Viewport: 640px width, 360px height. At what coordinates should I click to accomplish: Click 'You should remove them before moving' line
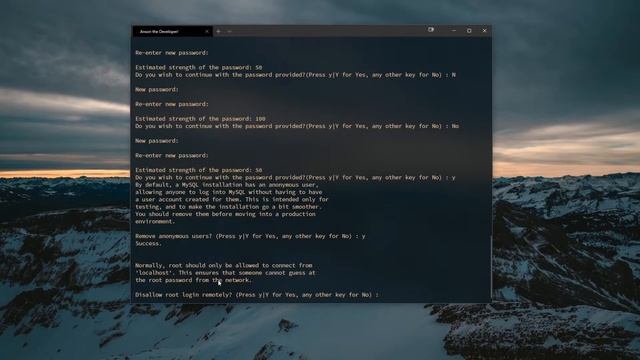(225, 214)
